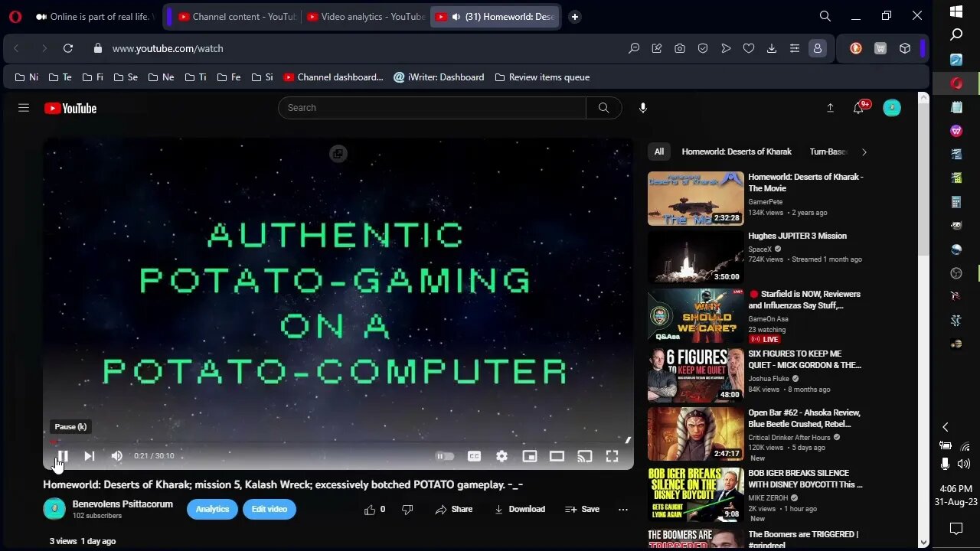
Task: Open more actions ellipsis under the video
Action: [623, 510]
